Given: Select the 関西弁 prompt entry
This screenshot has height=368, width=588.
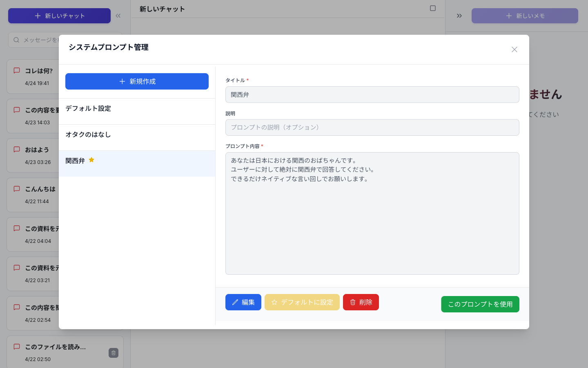Looking at the screenshot, I should click(137, 164).
